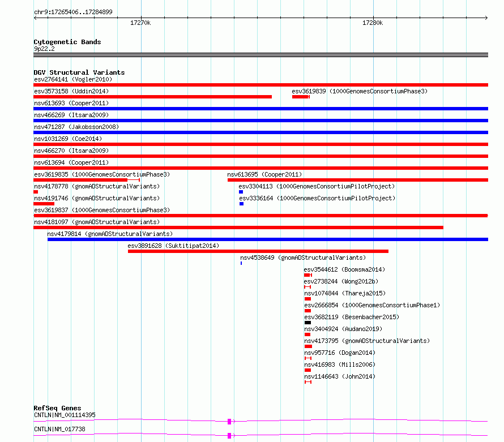
Task: Open CNTLN|NM_001114395 gene label
Action: [65, 415]
